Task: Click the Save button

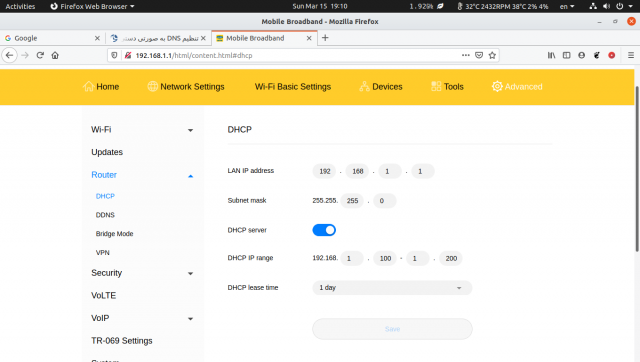Action: click(392, 329)
